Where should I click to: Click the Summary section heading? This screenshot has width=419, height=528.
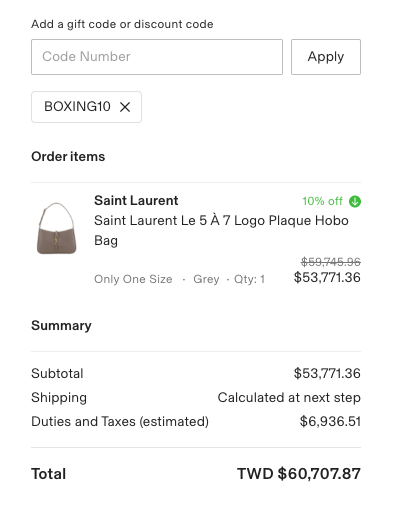[x=61, y=326]
